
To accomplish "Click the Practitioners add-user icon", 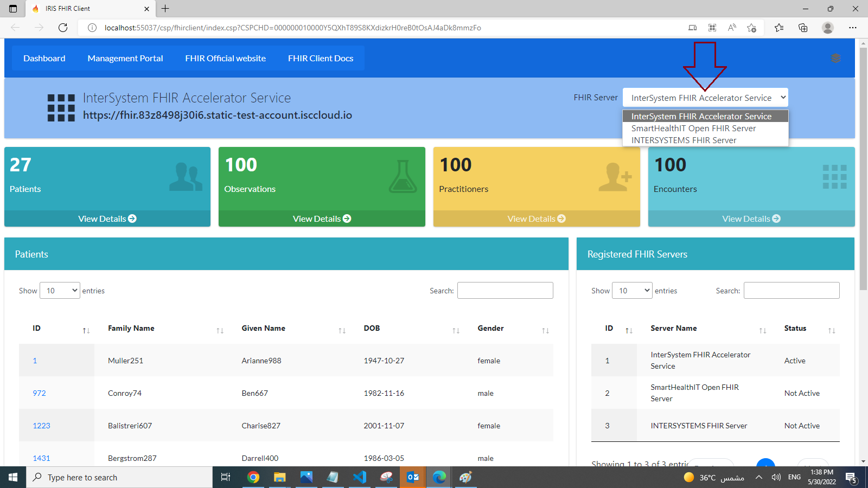I will [615, 177].
